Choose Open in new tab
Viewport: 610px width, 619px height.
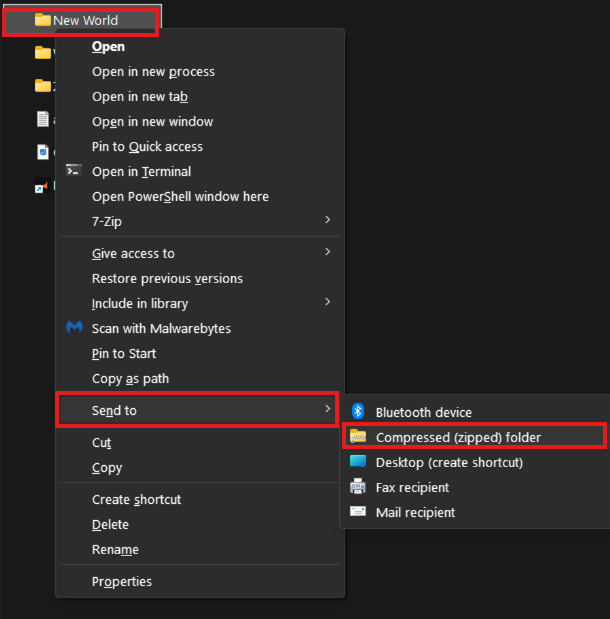pos(140,97)
